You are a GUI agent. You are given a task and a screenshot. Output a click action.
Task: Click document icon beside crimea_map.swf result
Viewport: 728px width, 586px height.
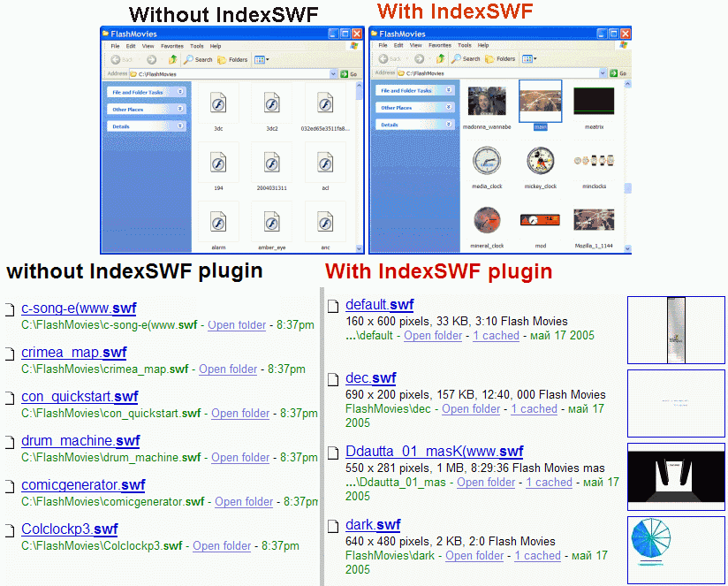[x=10, y=354]
